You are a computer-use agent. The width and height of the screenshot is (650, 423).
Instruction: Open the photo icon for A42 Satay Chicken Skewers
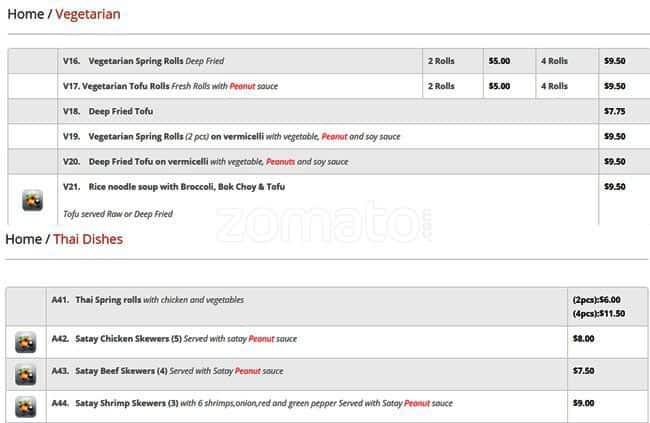(26, 342)
